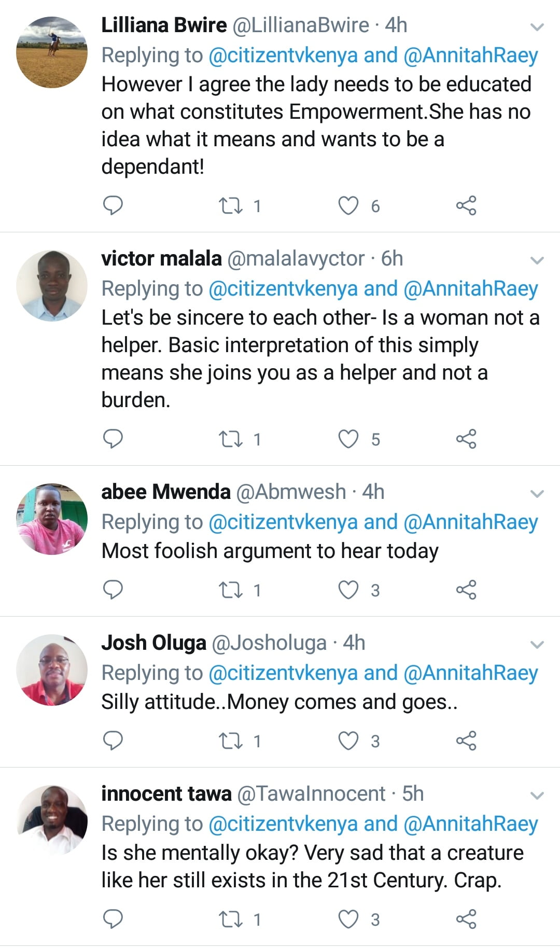Screen dimensions: 560x948
Task: Open options chevron on Josh Oluga's tweet
Action: [x=537, y=645]
